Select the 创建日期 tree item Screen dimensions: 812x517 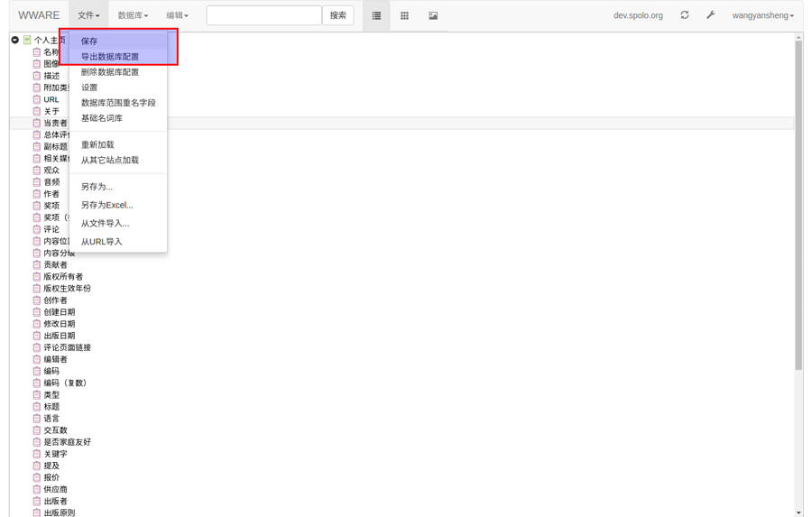[59, 312]
